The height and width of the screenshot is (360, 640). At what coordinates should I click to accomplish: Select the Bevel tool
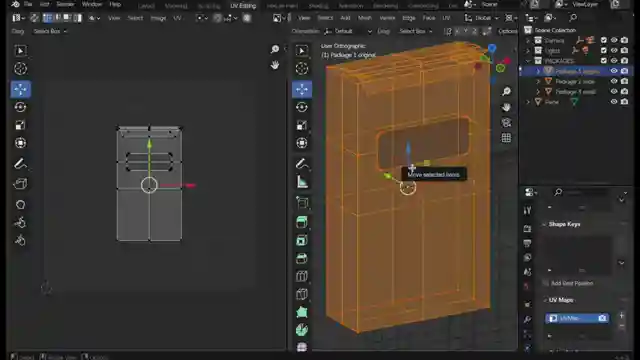(302, 258)
